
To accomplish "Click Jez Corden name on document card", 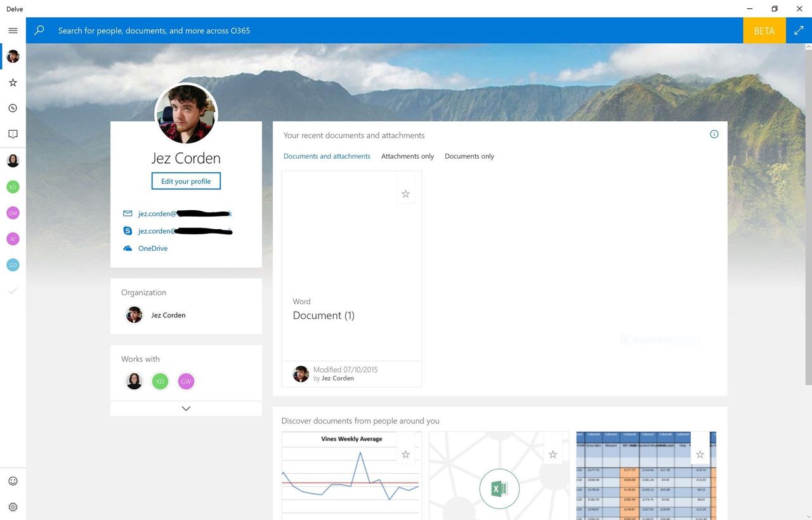I will point(337,378).
